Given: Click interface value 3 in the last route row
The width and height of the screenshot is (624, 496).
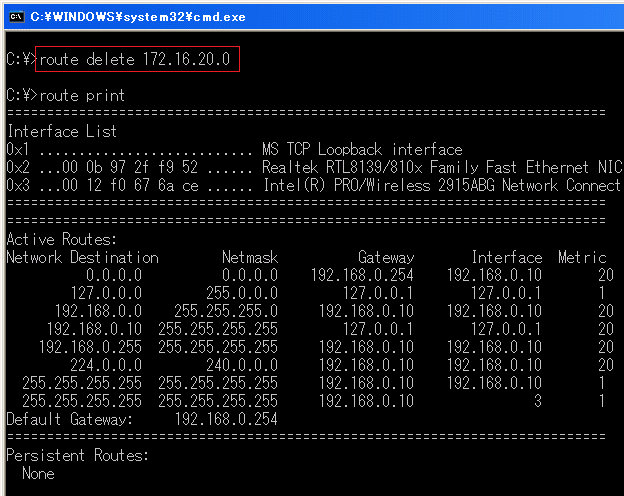Looking at the screenshot, I should pyautogui.click(x=538, y=401).
